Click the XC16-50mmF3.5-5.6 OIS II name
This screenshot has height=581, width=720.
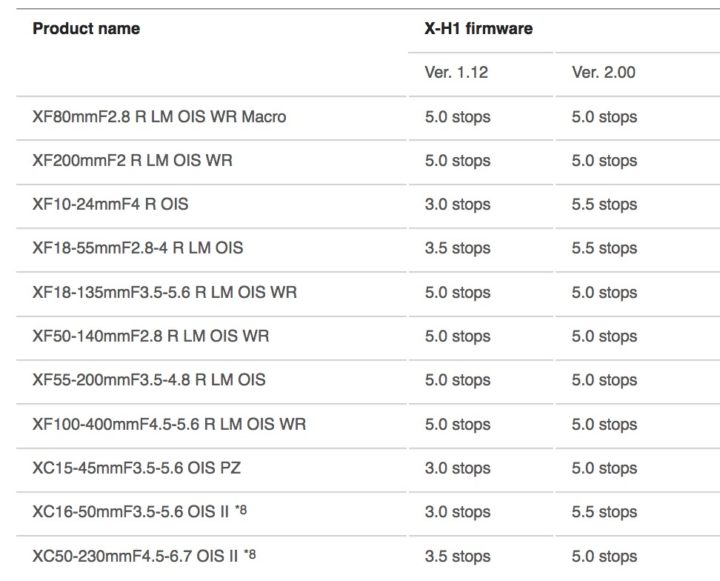click(130, 512)
